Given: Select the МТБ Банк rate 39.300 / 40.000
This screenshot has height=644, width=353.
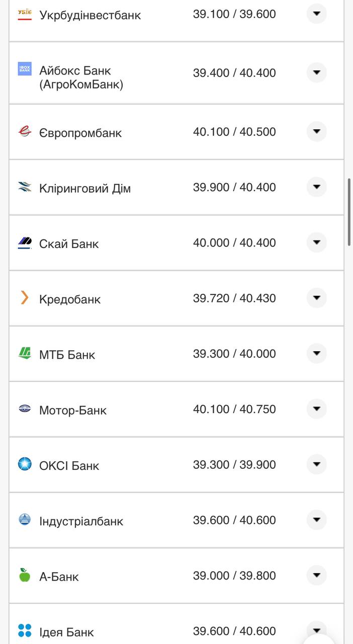Looking at the screenshot, I should (x=234, y=354).
